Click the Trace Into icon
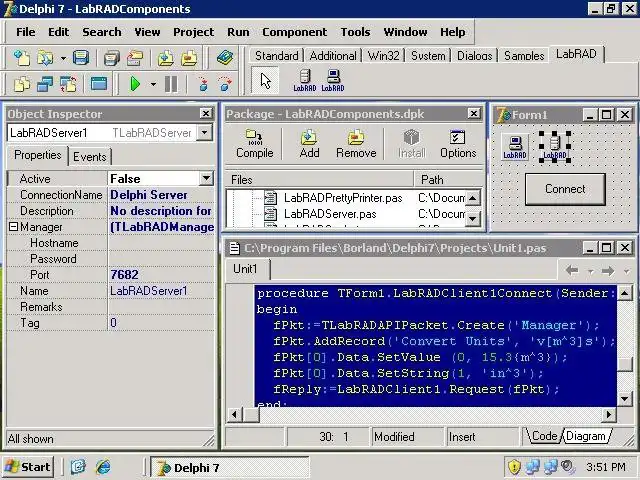Screen dimensions: 640x480 pyautogui.click(x=203, y=84)
